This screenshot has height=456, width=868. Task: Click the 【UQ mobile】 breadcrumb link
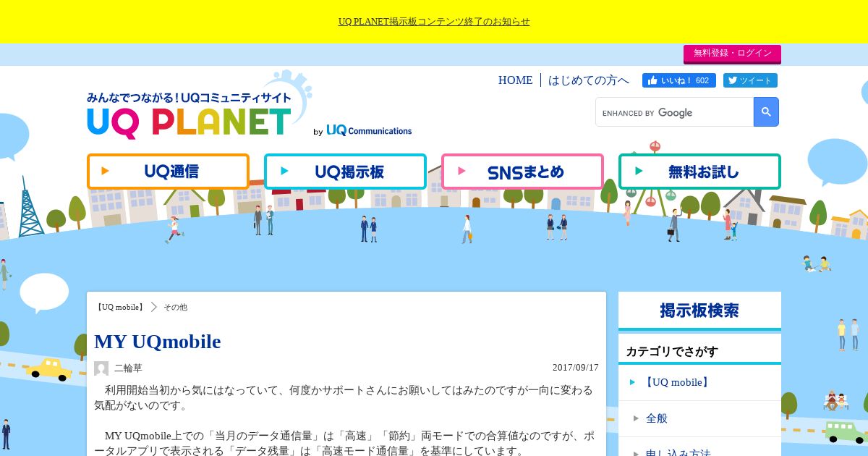[120, 307]
